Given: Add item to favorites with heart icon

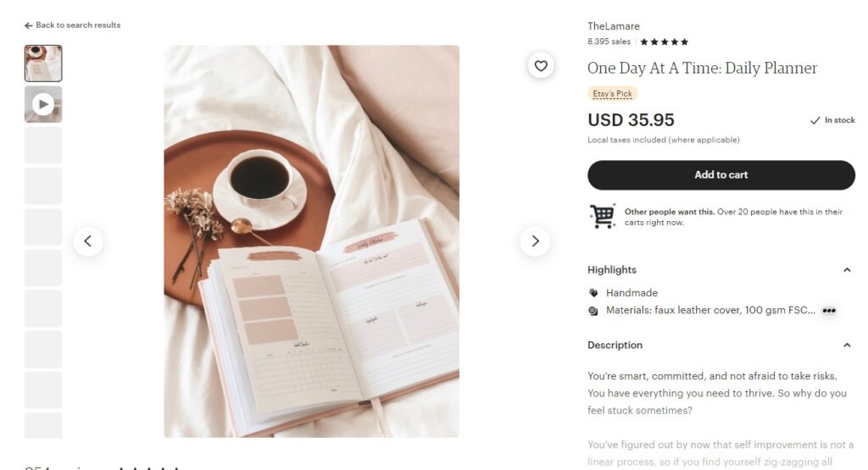Looking at the screenshot, I should pyautogui.click(x=541, y=66).
